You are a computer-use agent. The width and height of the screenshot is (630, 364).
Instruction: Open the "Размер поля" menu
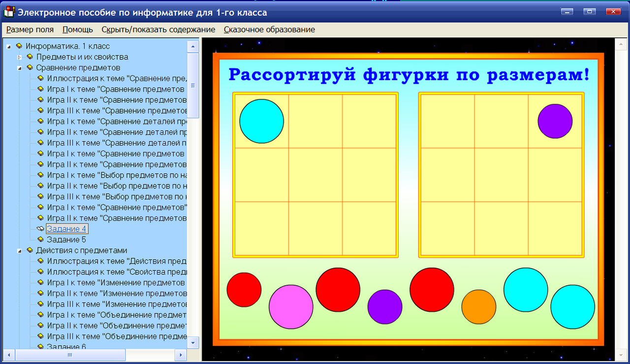coord(29,30)
